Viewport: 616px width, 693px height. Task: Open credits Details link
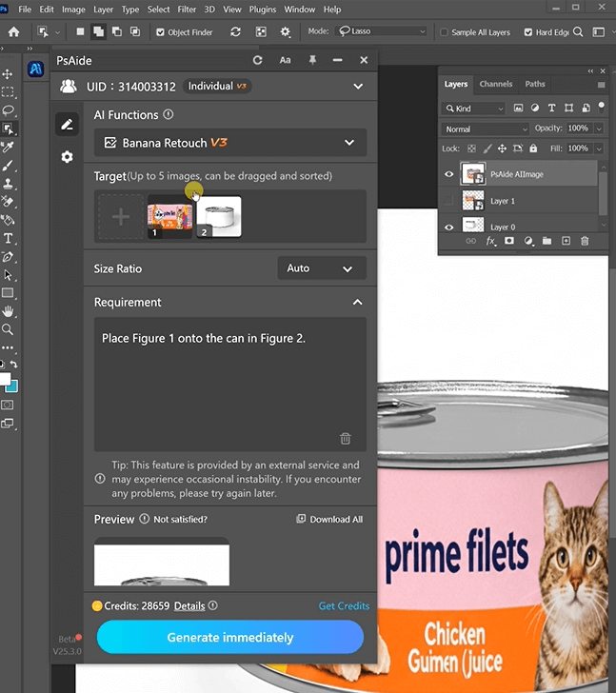[189, 606]
